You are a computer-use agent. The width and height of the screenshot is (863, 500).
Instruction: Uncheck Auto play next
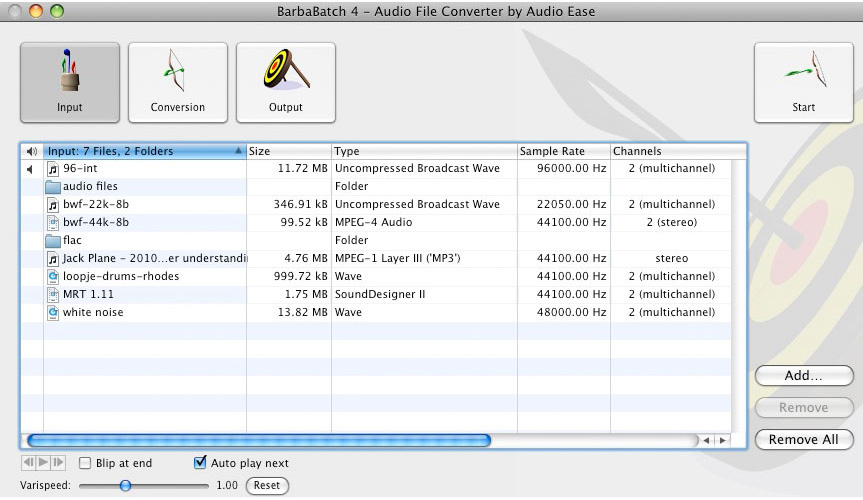pos(200,464)
